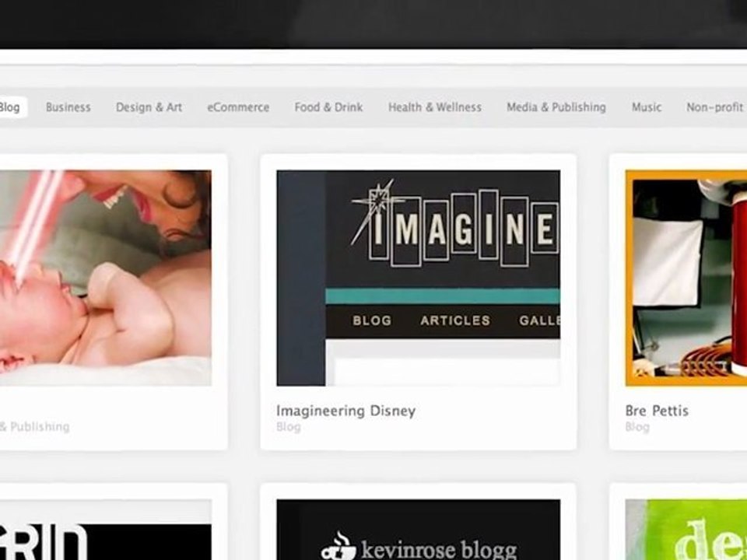Open the Imagineering Disney site thumbnail
The height and width of the screenshot is (560, 747).
click(419, 278)
